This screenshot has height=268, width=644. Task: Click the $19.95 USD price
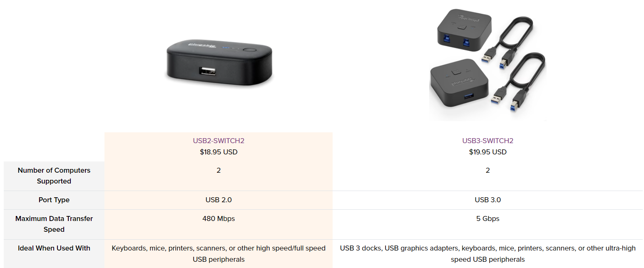click(487, 152)
